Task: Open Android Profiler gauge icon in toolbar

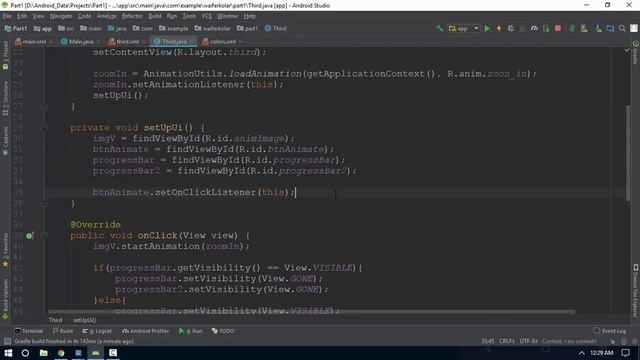Action: (x=534, y=29)
